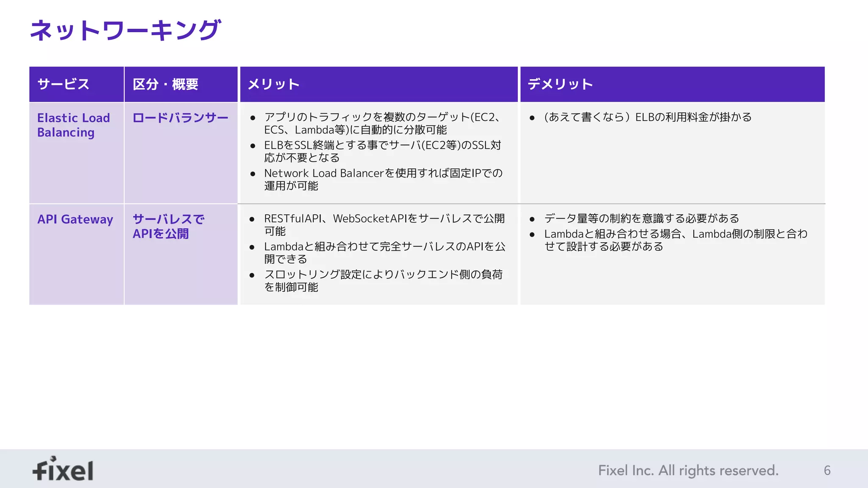This screenshot has width=868, height=488.
Task: Click the Fixel logo in the footer
Action: (63, 469)
